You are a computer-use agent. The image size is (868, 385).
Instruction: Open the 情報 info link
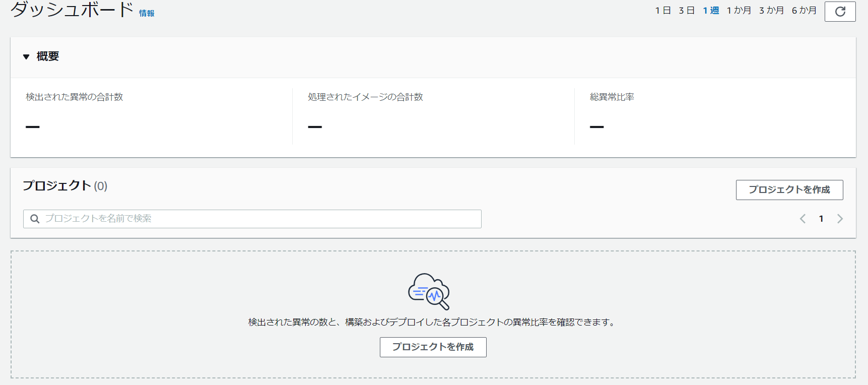click(147, 13)
